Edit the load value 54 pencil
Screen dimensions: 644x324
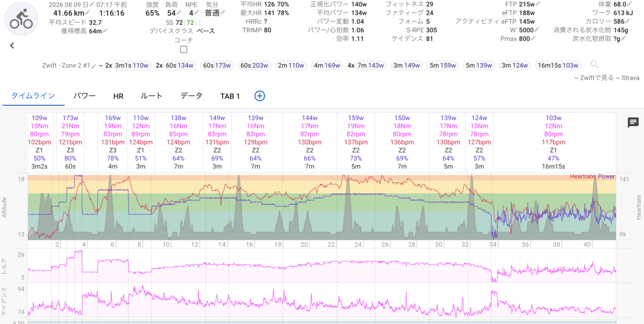180,13
